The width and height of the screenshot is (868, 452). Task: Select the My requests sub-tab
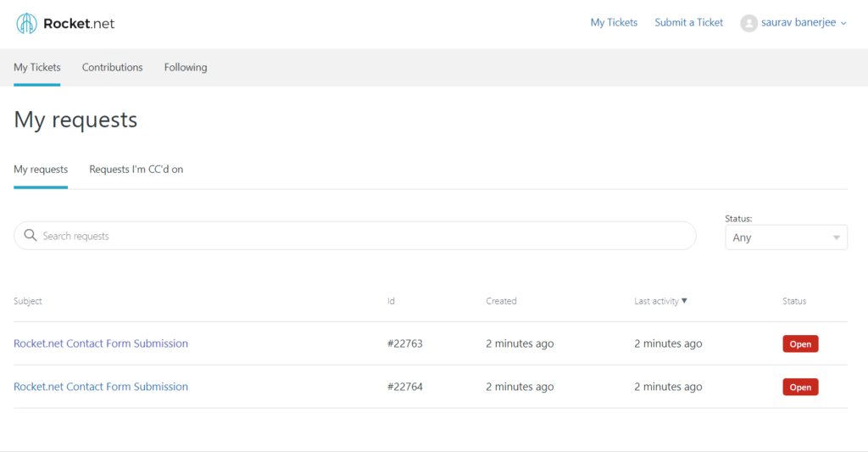[x=41, y=170]
